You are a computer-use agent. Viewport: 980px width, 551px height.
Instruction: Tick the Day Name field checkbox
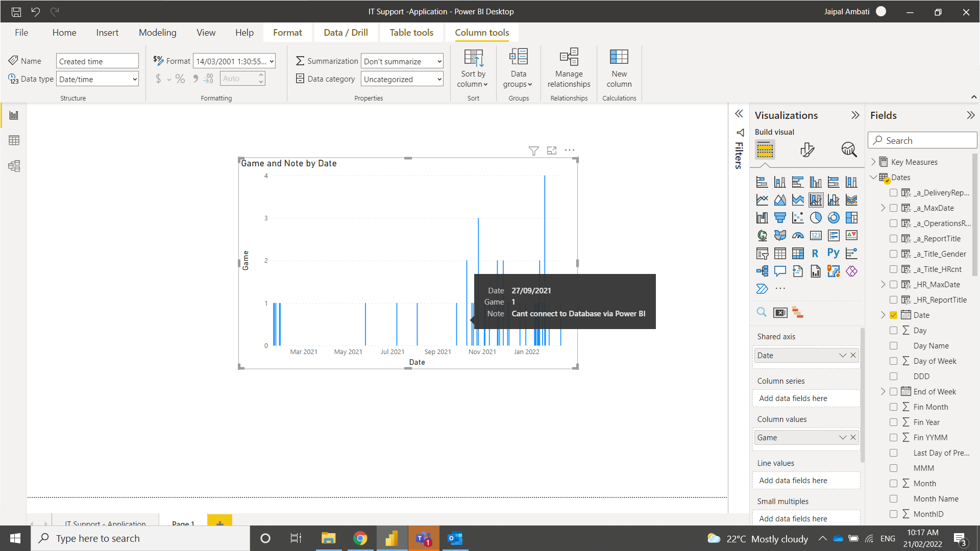[893, 345]
